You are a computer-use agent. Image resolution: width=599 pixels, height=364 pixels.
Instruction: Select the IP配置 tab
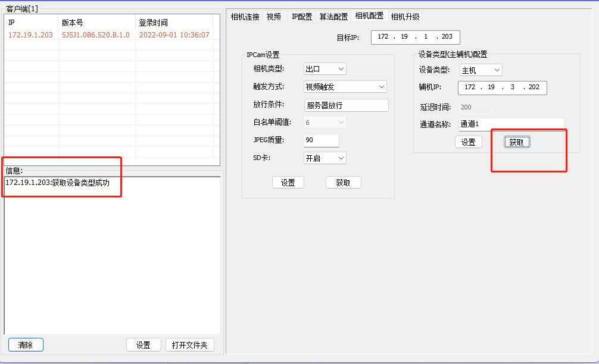(301, 17)
